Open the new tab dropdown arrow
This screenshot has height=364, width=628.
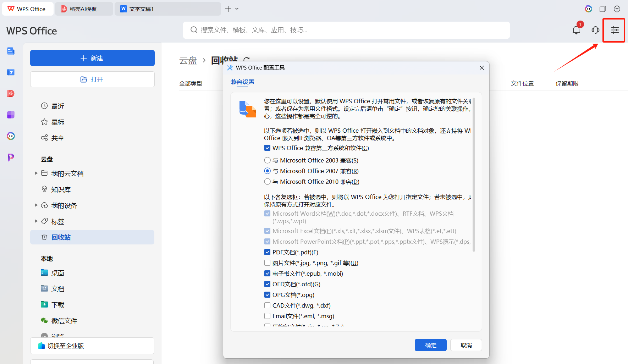237,9
